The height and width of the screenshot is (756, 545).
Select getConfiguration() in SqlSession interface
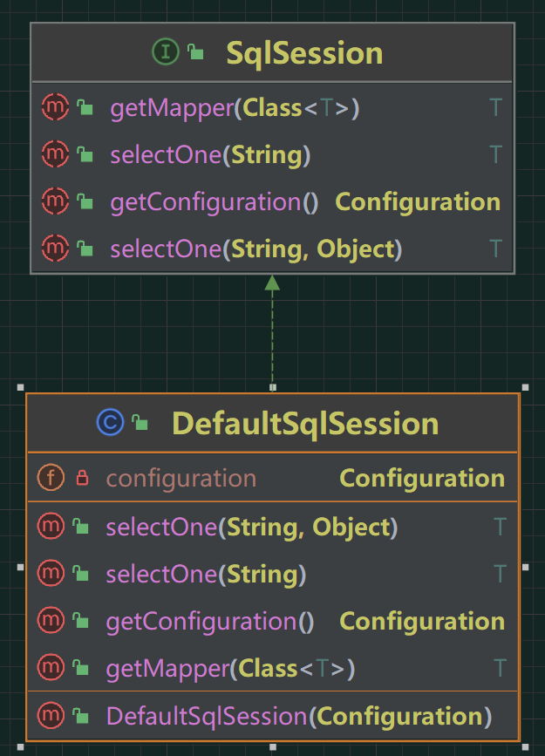pos(272,201)
